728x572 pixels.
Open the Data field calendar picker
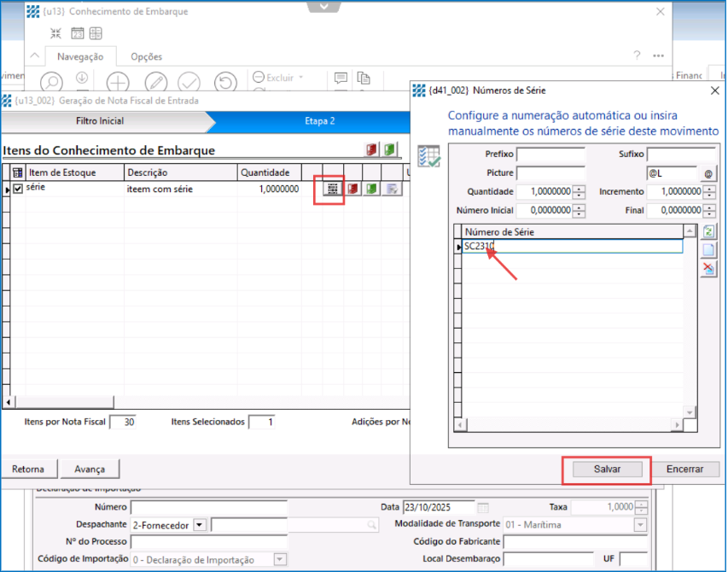pyautogui.click(x=483, y=507)
